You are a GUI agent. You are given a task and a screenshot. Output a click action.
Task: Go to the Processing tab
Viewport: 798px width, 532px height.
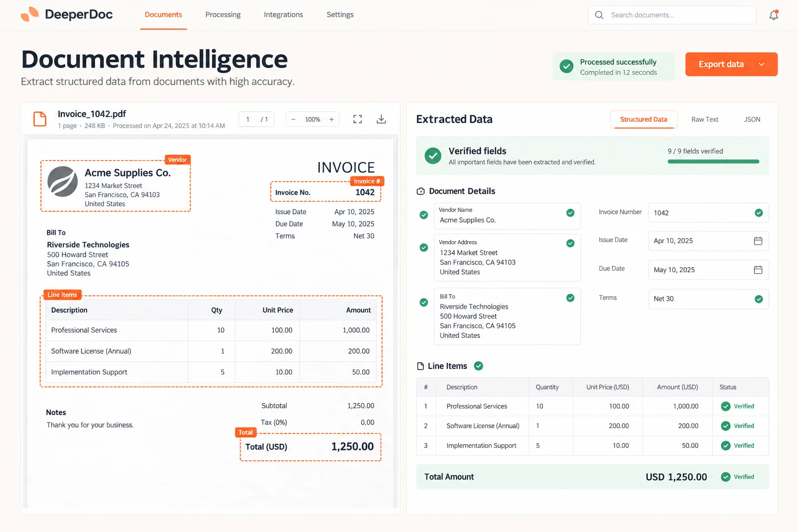click(x=223, y=15)
